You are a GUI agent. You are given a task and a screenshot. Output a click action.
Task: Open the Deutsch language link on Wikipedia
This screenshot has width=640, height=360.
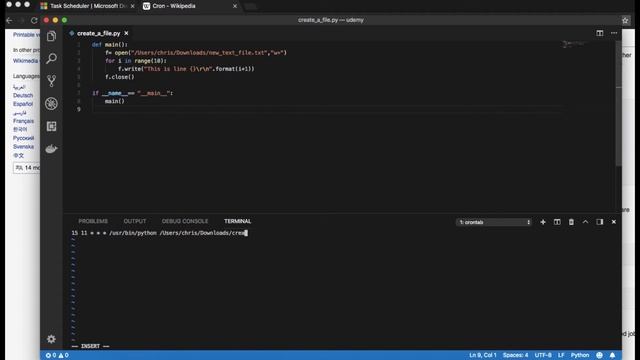(23, 95)
